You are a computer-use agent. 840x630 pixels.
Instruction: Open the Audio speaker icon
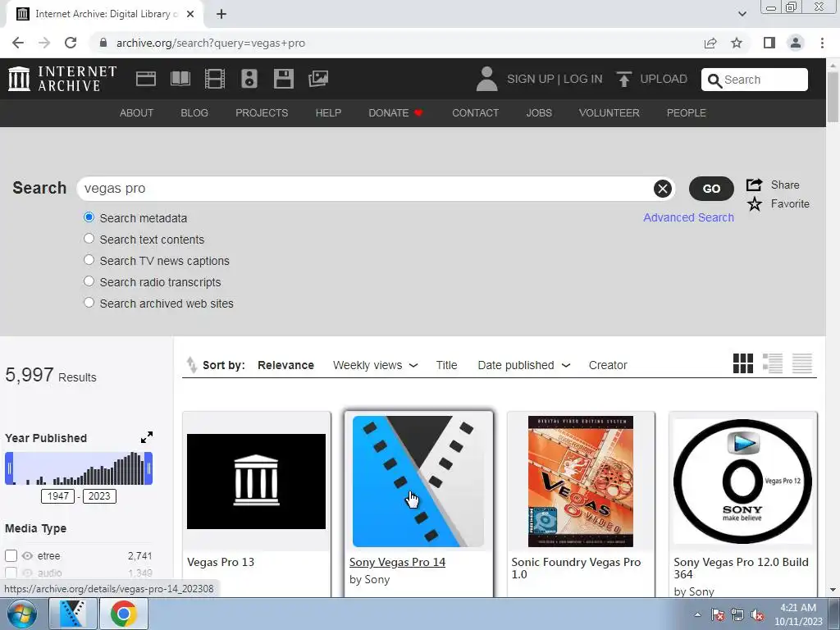click(x=249, y=79)
